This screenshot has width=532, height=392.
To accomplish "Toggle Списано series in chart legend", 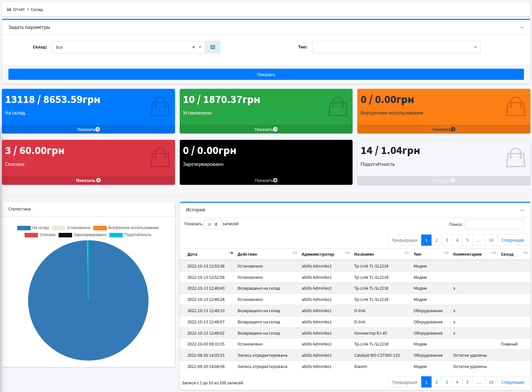I will (40, 235).
